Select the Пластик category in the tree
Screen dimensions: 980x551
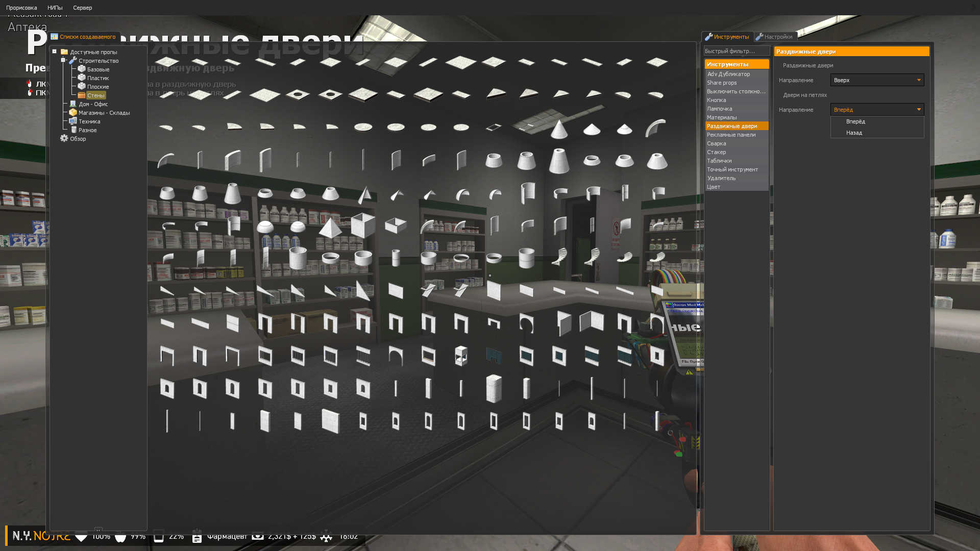pos(97,78)
